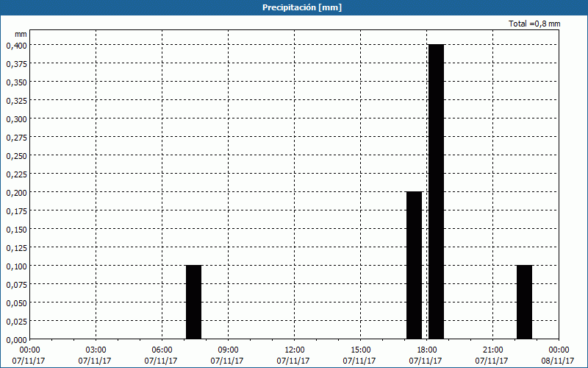Click the 21:00 time axis label
588x368 pixels.
pos(492,350)
